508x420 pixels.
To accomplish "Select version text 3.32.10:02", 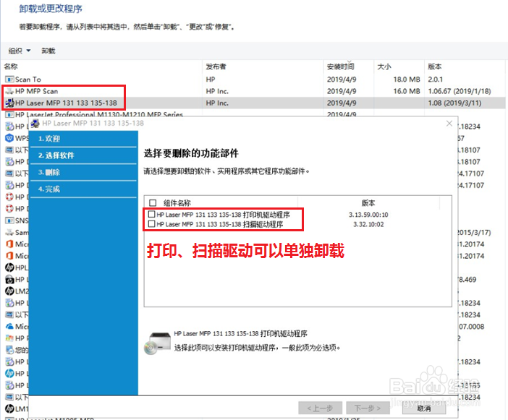I will coord(368,224).
